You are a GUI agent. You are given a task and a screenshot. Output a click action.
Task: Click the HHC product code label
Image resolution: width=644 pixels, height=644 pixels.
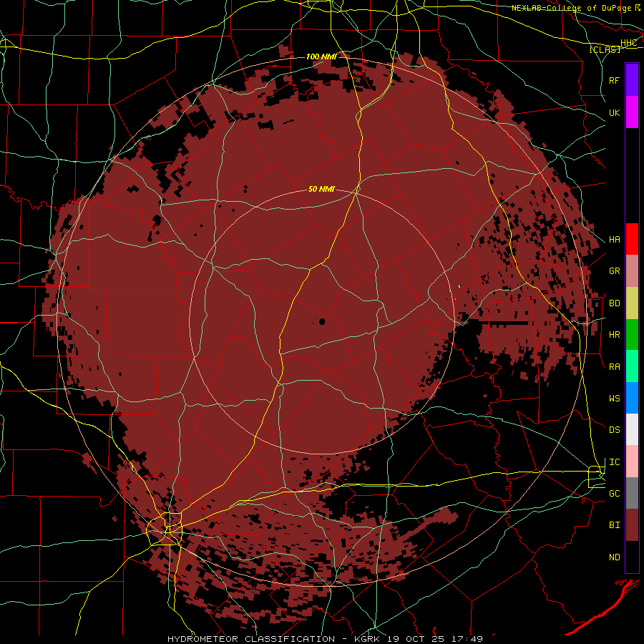628,43
